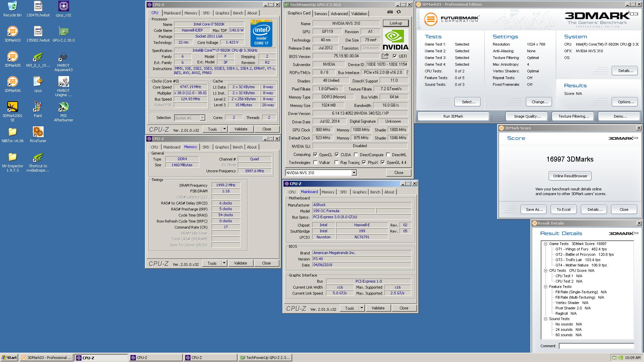Screen dimensions: 644x362
Task: Collapse Sound Tests tree node
Action: click(546, 319)
